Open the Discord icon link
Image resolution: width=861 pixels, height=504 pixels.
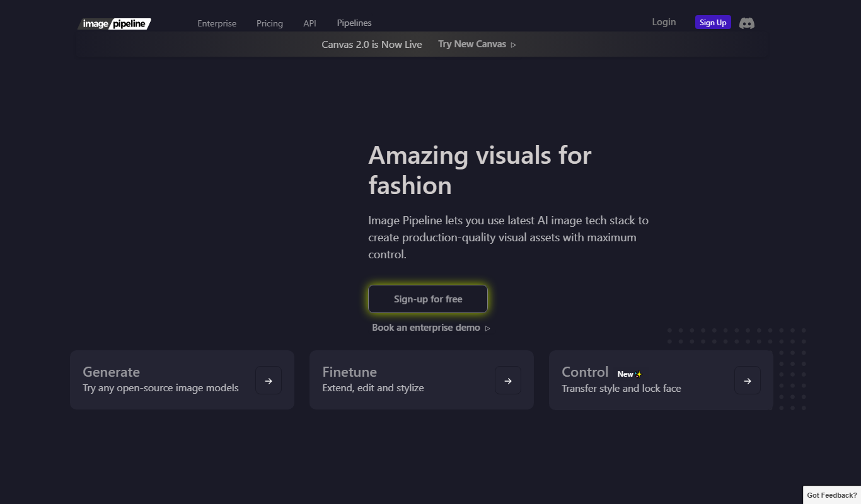[747, 23]
